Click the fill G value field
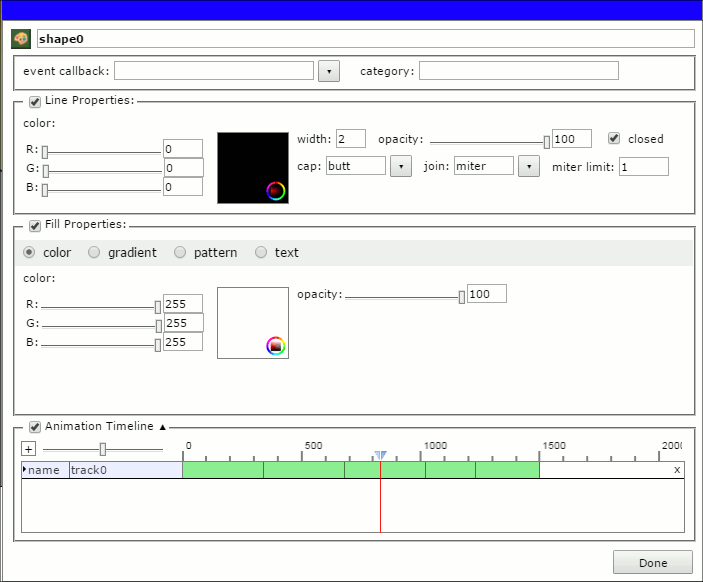This screenshot has width=703, height=582. [184, 323]
